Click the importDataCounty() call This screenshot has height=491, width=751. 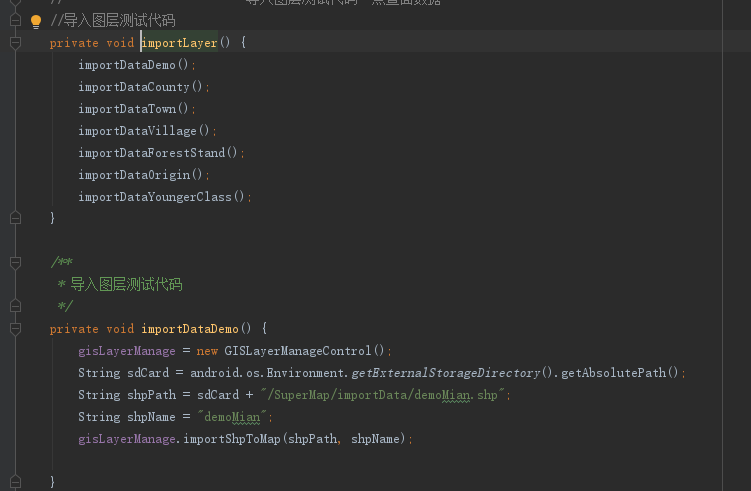pos(140,87)
